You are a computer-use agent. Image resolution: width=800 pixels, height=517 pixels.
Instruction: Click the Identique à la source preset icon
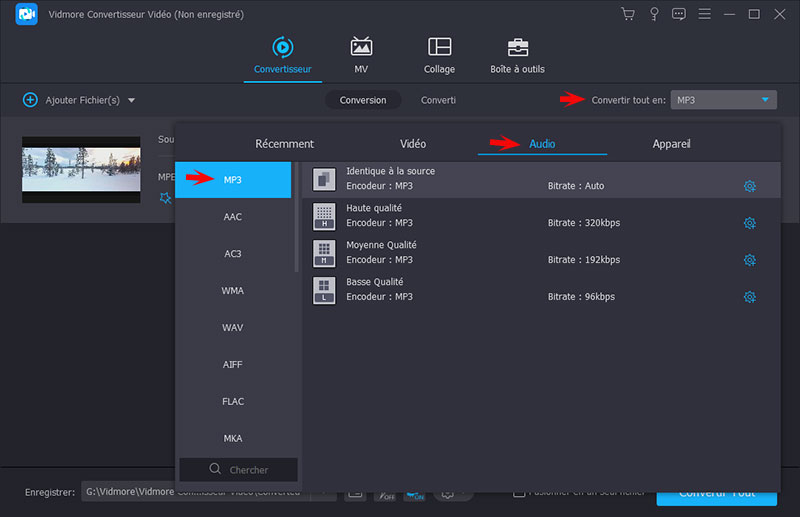pyautogui.click(x=324, y=180)
